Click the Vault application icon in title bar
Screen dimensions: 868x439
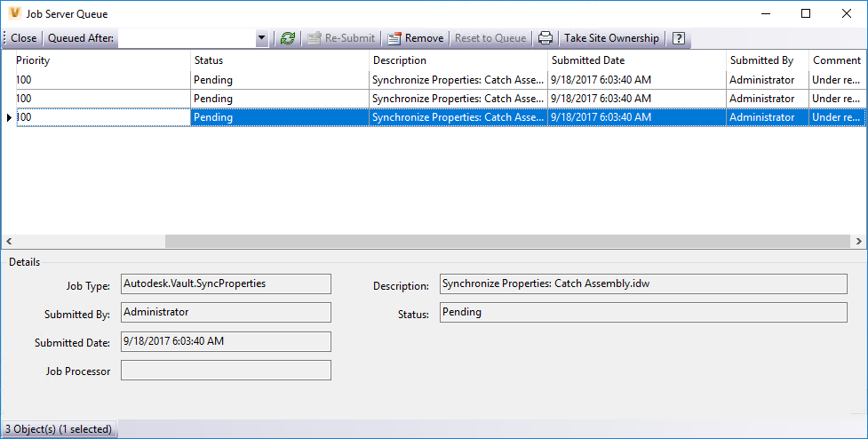point(15,13)
